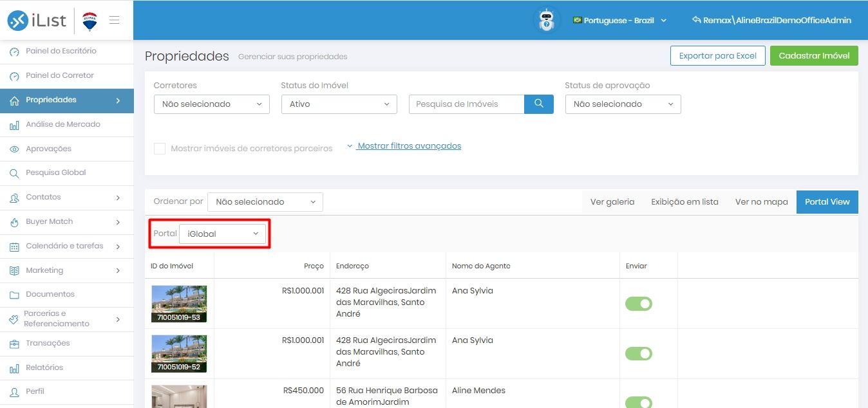Toggle the hamburger sidebar menu
The width and height of the screenshot is (868, 408).
point(115,20)
